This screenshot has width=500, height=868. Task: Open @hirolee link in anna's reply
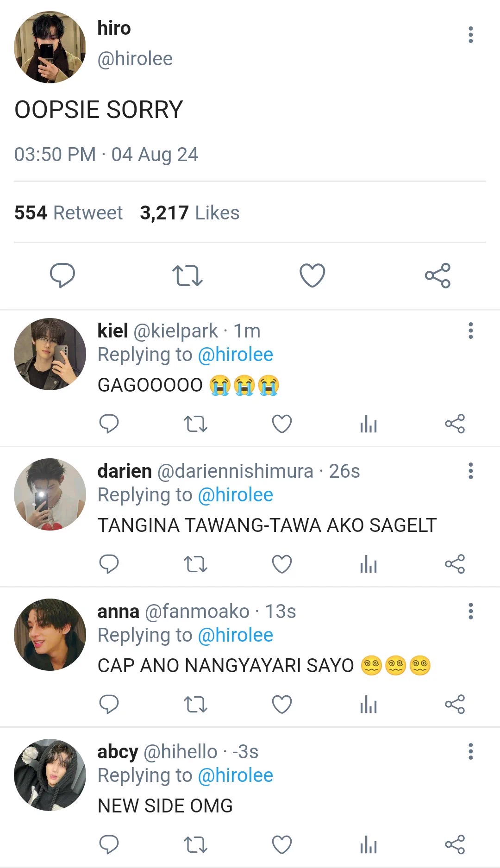[235, 635]
